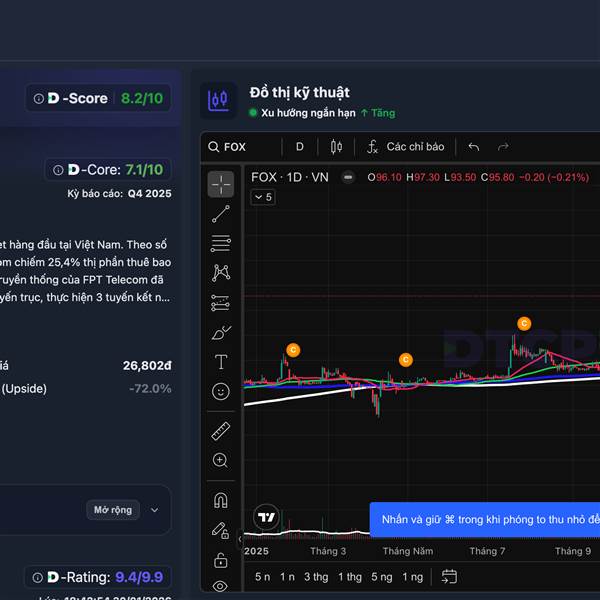Viewport: 600px width, 600px height.
Task: Pick the ruler measure tool
Action: point(221,431)
